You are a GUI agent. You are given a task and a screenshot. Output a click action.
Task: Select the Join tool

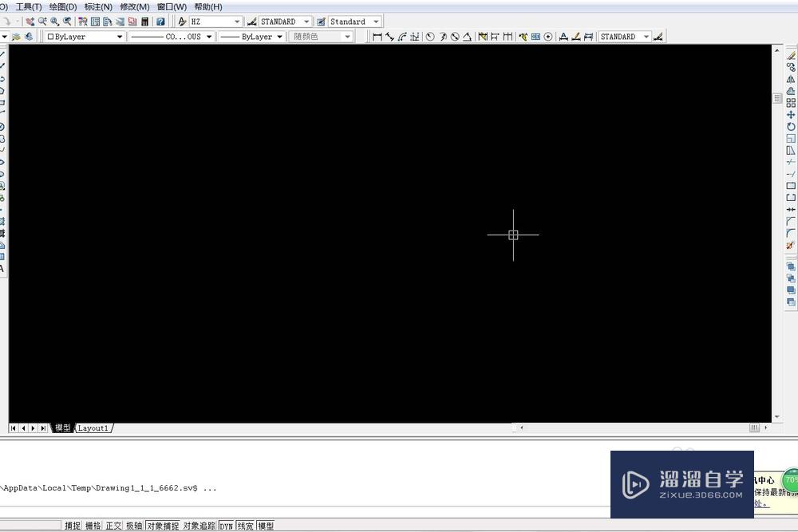coord(791,209)
